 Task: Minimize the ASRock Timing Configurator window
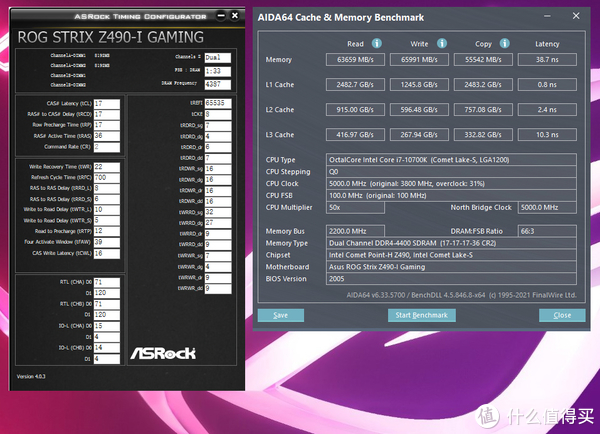[221, 16]
